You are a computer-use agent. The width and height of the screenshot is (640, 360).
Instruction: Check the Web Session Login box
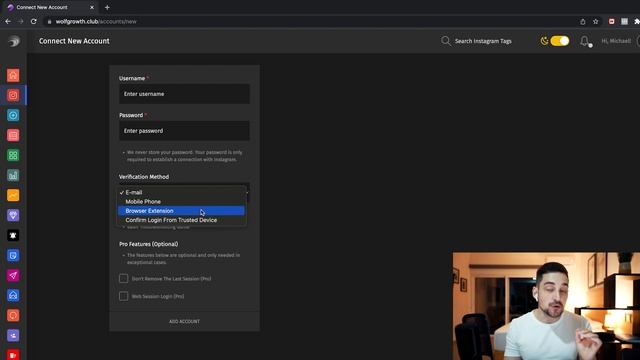click(x=123, y=296)
